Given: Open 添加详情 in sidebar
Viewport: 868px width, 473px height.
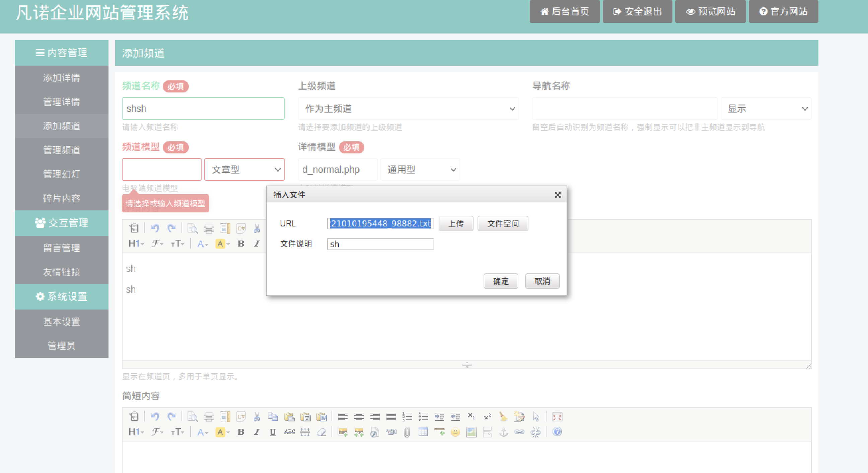Looking at the screenshot, I should tap(62, 78).
